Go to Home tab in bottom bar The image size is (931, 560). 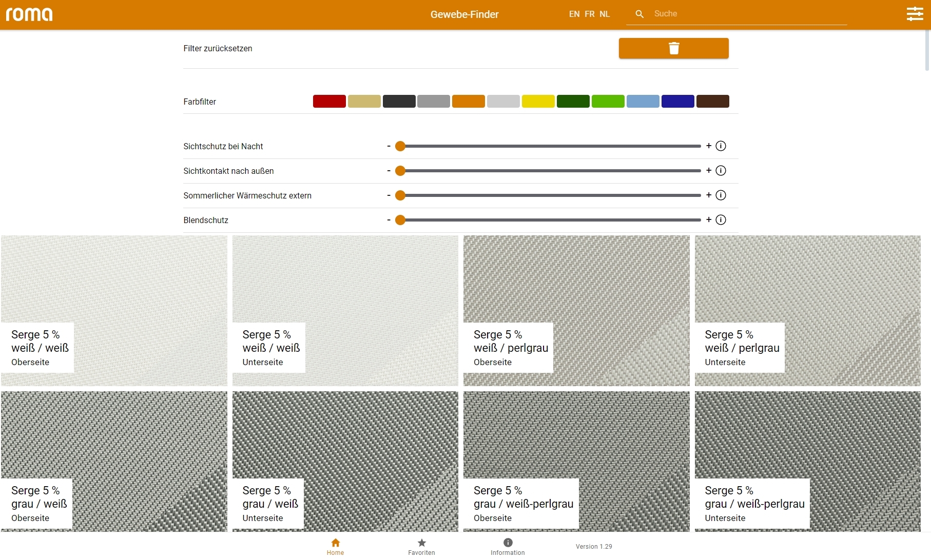pos(335,547)
